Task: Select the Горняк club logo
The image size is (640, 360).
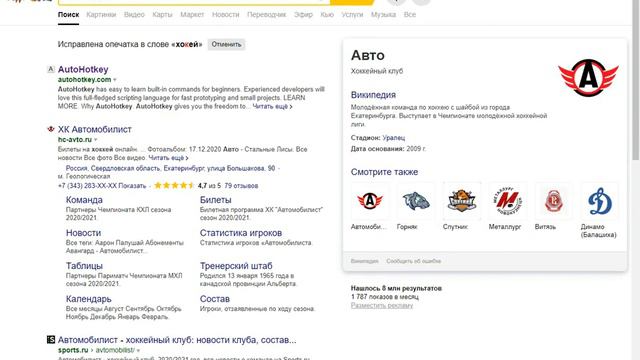Action: coord(416,201)
